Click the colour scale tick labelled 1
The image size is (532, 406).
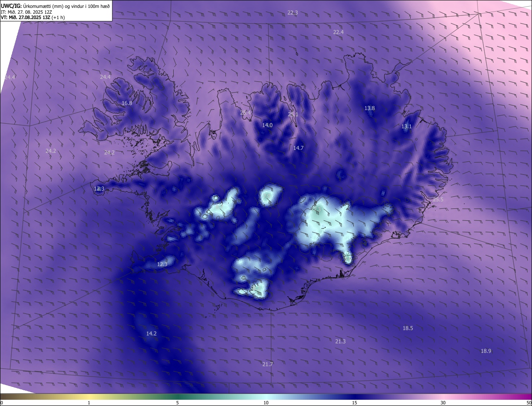tap(89, 403)
